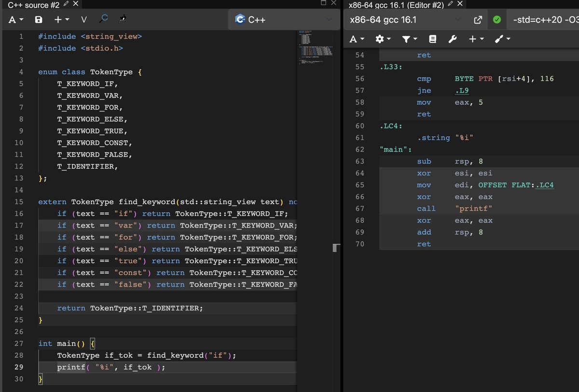Open compiler output options gear menu
This screenshot has width=579, height=392.
(382, 39)
